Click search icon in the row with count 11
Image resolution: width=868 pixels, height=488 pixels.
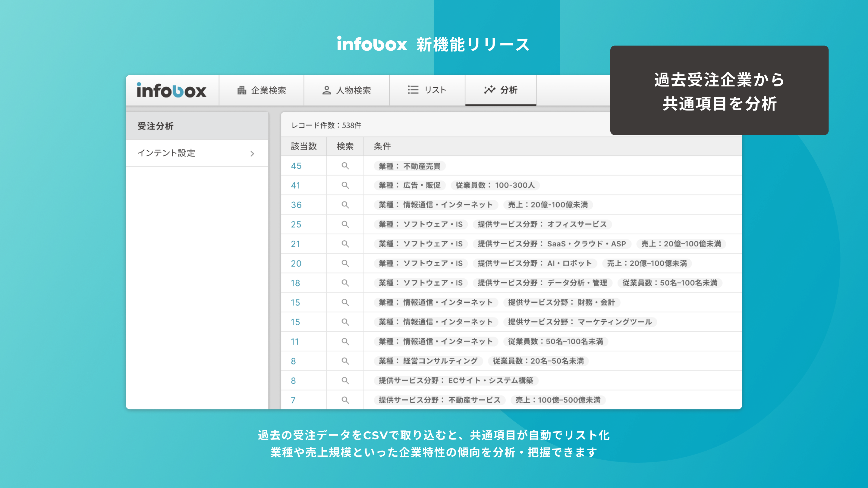(345, 342)
